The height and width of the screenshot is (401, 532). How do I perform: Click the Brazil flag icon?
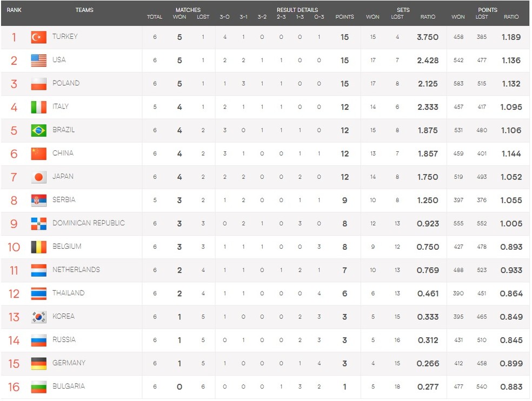(x=39, y=130)
